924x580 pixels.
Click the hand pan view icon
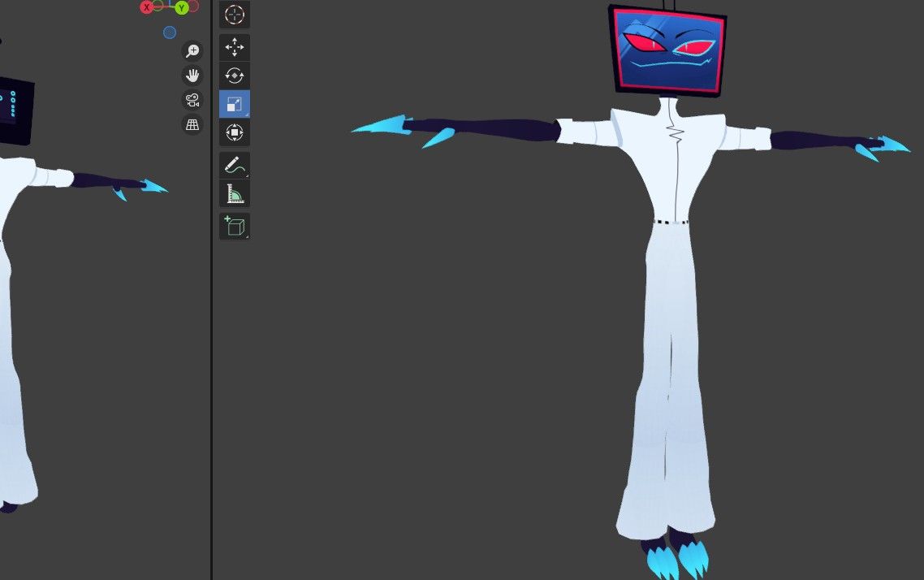pyautogui.click(x=192, y=76)
